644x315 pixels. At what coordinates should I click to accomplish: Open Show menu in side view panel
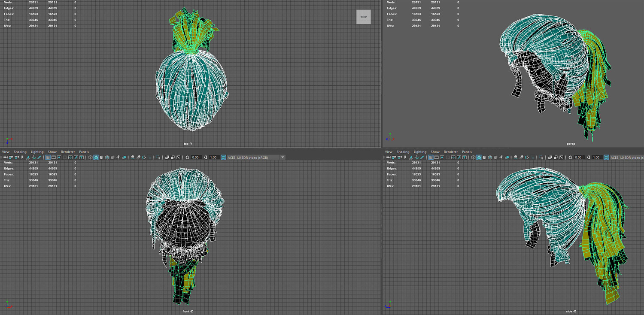(435, 152)
